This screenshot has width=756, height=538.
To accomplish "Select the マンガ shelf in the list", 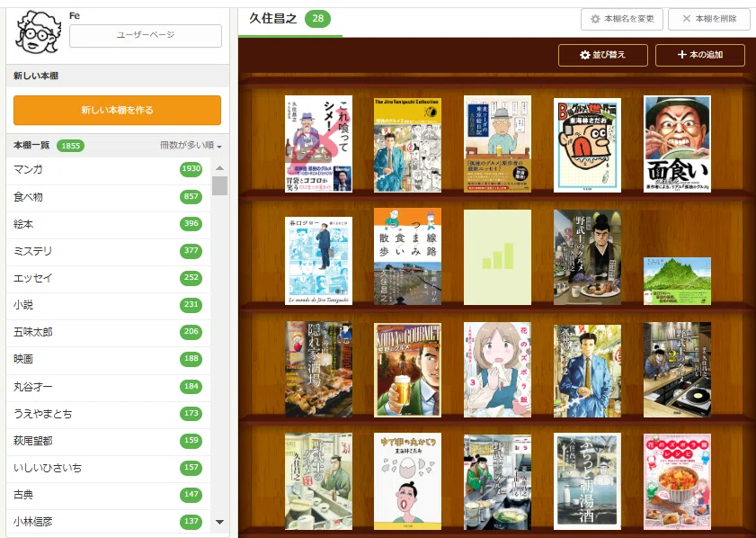I will tap(109, 169).
